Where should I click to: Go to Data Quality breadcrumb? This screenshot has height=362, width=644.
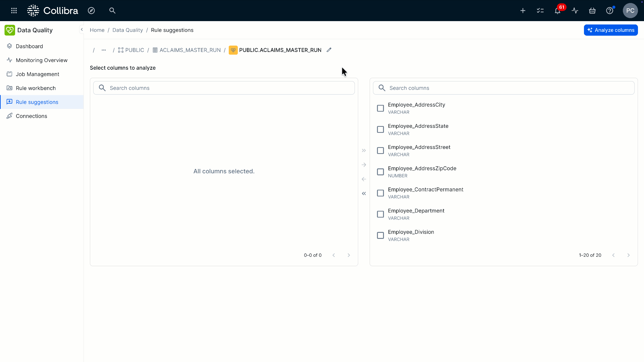coord(127,30)
